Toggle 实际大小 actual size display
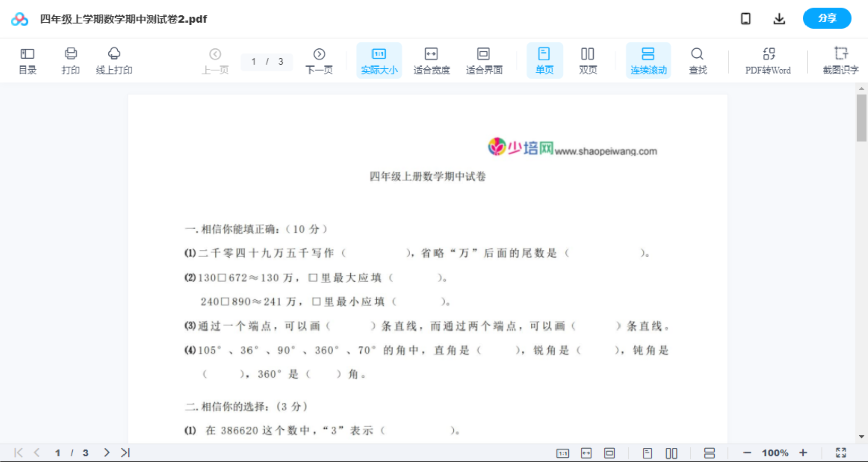The image size is (868, 462). (x=379, y=60)
